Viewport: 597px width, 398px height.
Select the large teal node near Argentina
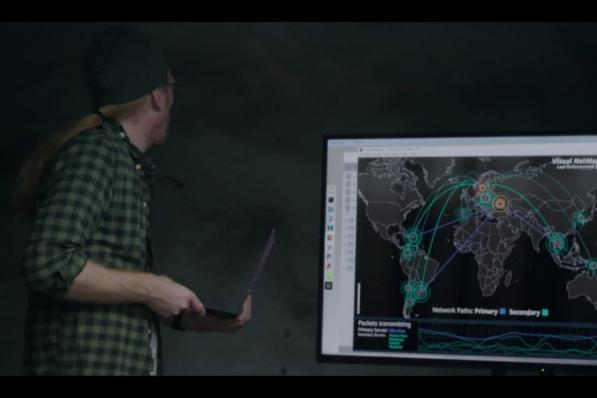[x=421, y=292]
